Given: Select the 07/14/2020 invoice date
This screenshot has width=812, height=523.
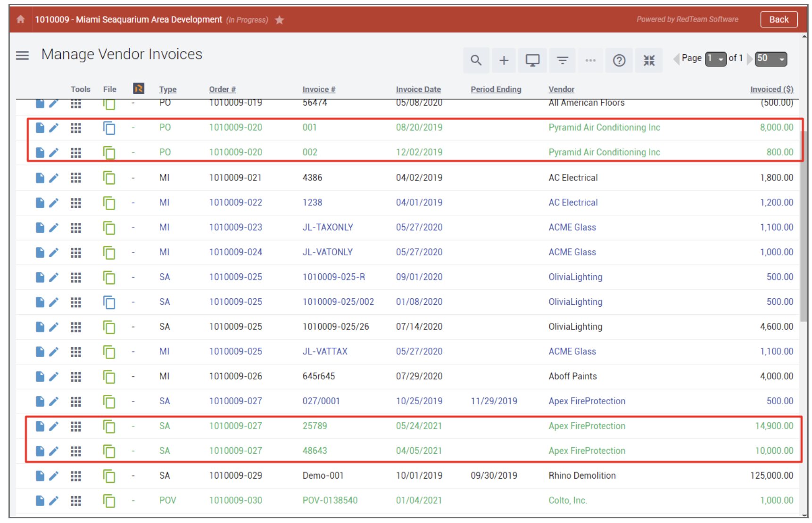Looking at the screenshot, I should (419, 327).
